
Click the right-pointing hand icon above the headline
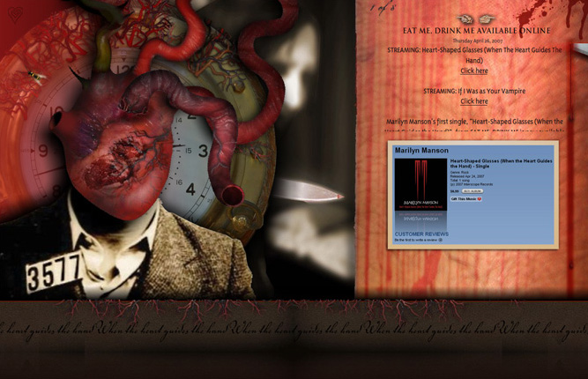point(486,19)
